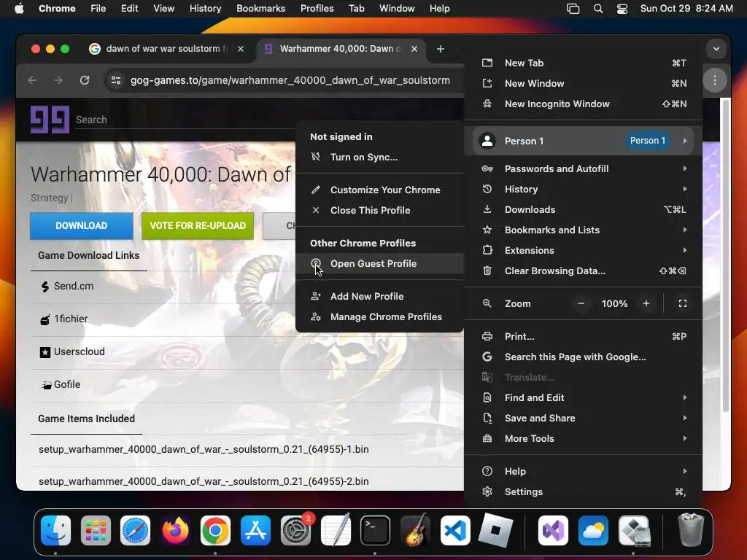Click the address bar URL
Image resolution: width=747 pixels, height=560 pixels.
click(x=290, y=80)
